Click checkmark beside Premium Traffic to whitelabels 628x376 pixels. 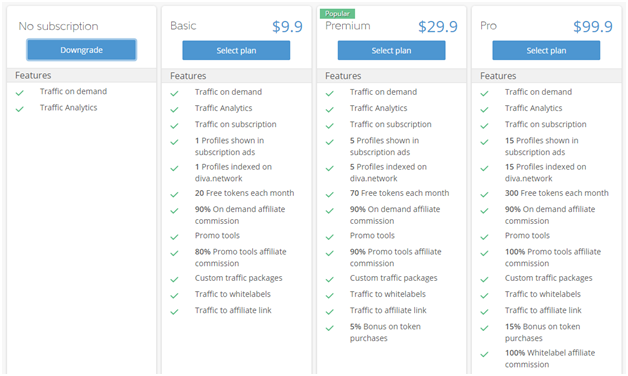click(330, 296)
